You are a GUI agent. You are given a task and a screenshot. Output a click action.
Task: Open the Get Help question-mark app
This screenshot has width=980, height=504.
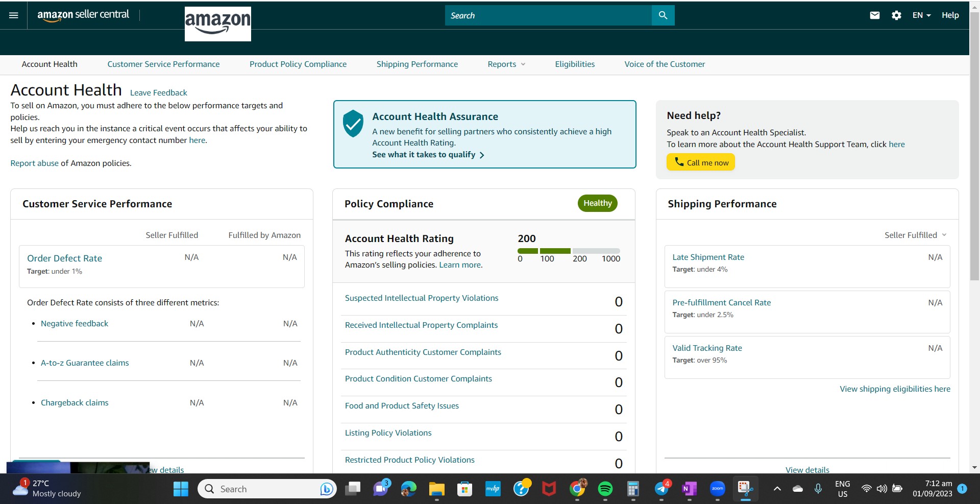click(521, 489)
